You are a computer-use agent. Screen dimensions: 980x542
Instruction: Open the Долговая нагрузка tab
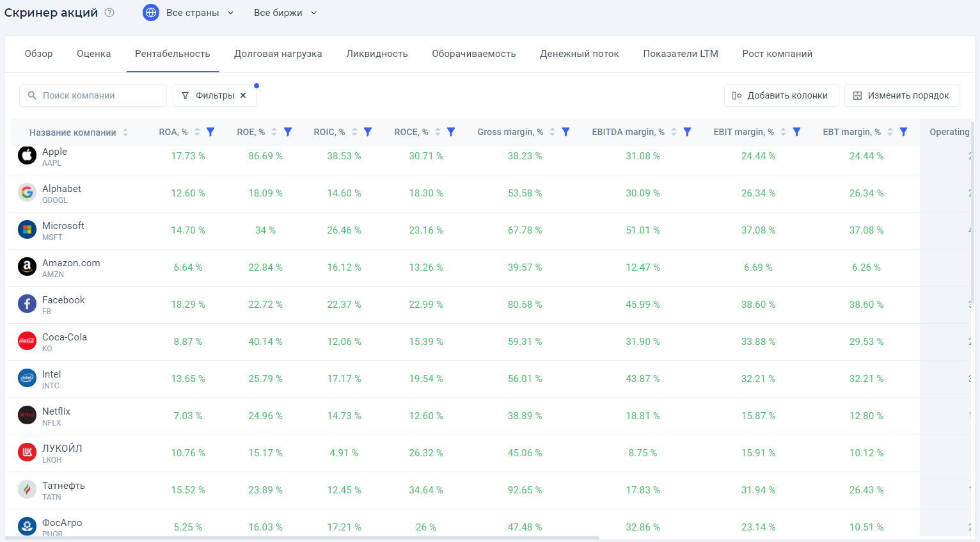coord(278,54)
